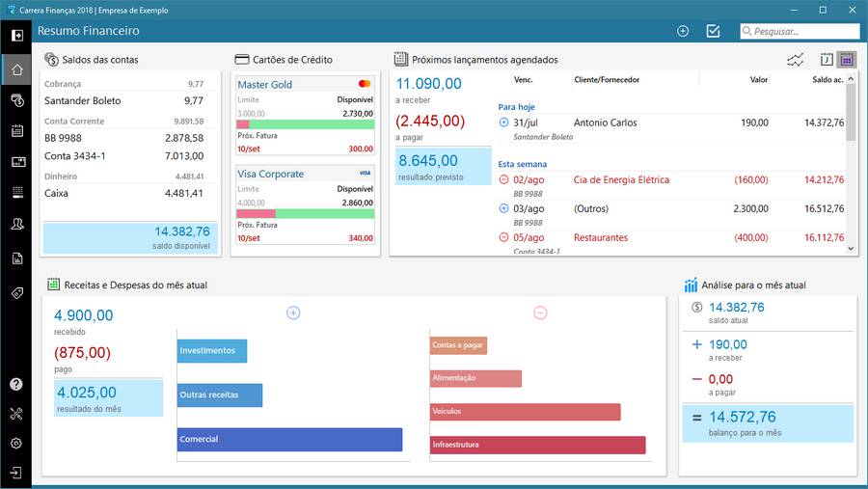The width and height of the screenshot is (868, 489).
Task: Open the accounts coin icon in sidebar
Action: coord(17,100)
